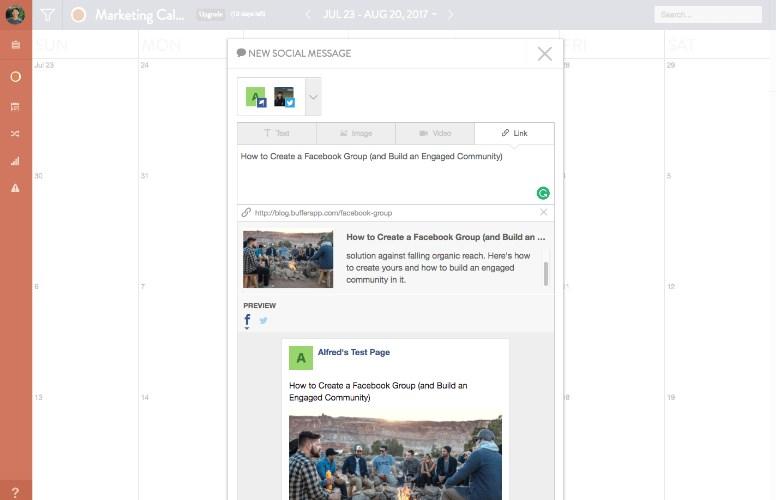
Task: Switch to the Image tab
Action: (356, 133)
